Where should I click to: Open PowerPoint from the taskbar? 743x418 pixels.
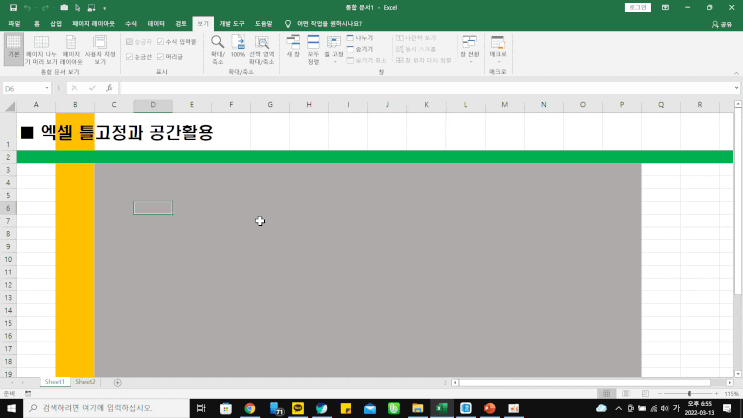[x=489, y=408]
